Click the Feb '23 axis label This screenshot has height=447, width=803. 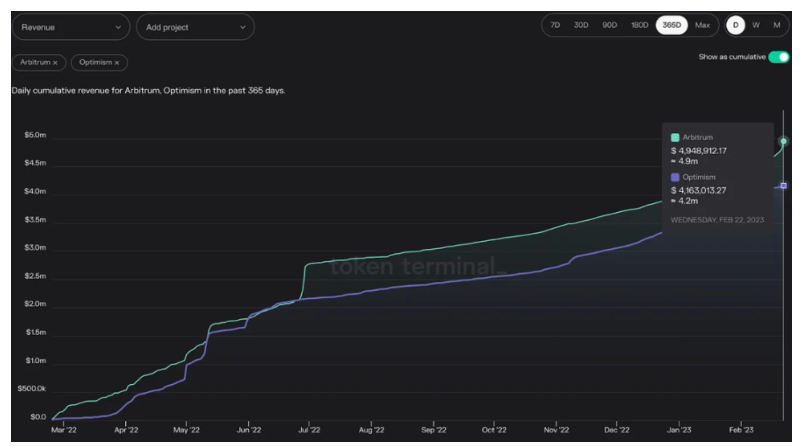click(741, 430)
